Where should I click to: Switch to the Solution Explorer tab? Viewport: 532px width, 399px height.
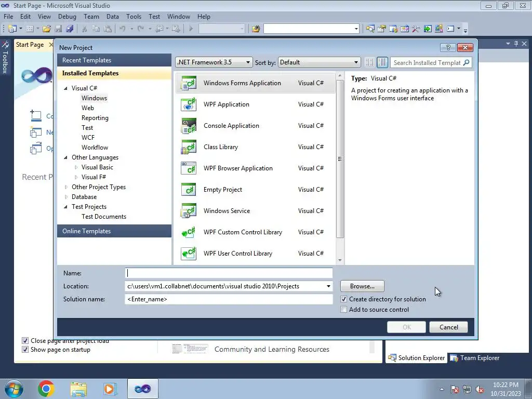coord(416,357)
